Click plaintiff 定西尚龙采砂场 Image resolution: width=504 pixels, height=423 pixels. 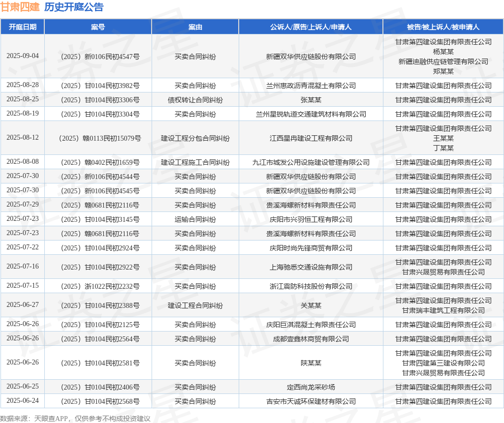tap(311, 388)
